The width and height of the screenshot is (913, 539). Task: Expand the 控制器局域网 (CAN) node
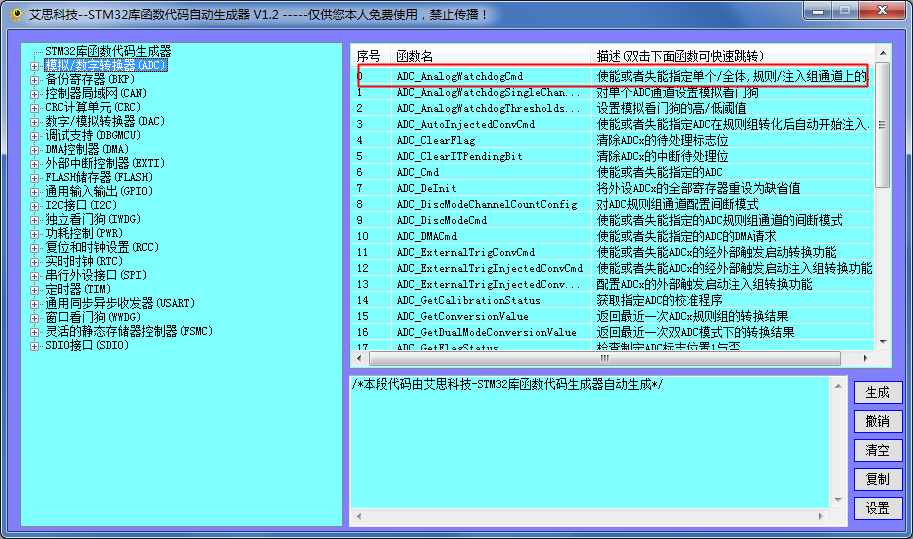[34, 94]
